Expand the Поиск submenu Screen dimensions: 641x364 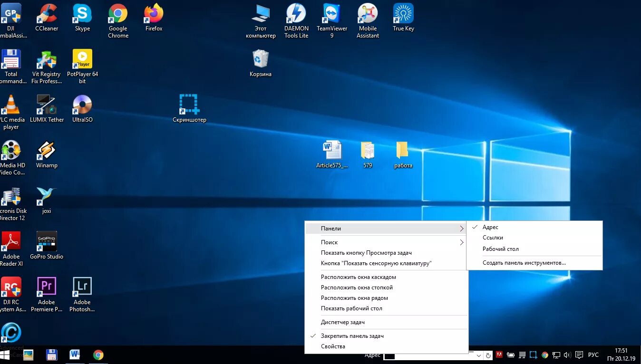click(386, 242)
